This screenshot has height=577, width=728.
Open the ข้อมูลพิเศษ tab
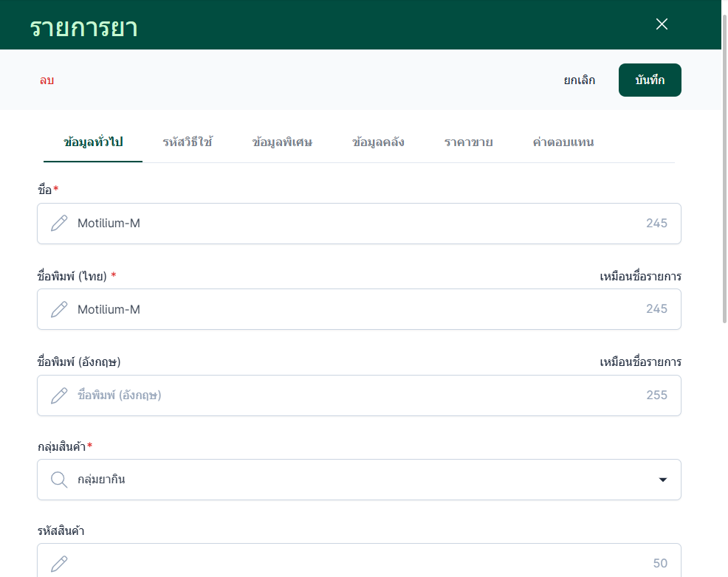(x=282, y=142)
